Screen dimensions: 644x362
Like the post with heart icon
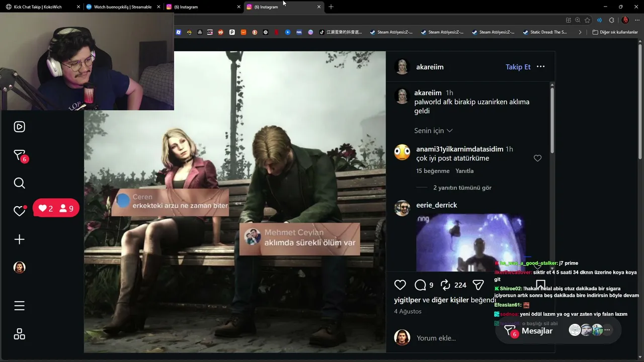400,285
